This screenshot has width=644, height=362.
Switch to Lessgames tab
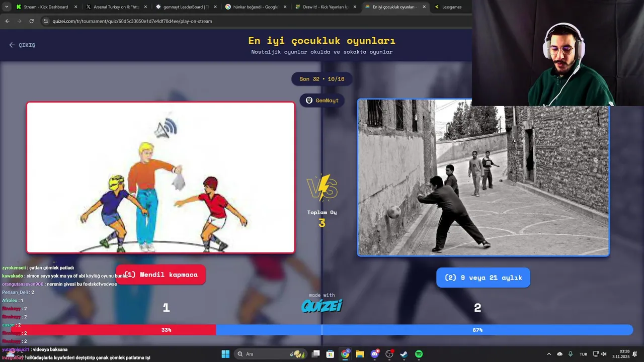451,7
